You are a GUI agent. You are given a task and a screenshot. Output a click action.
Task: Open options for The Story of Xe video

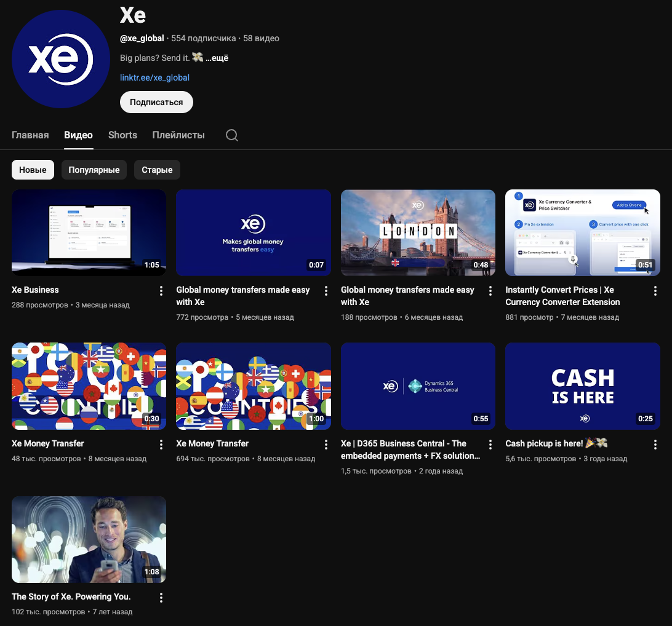(x=161, y=598)
